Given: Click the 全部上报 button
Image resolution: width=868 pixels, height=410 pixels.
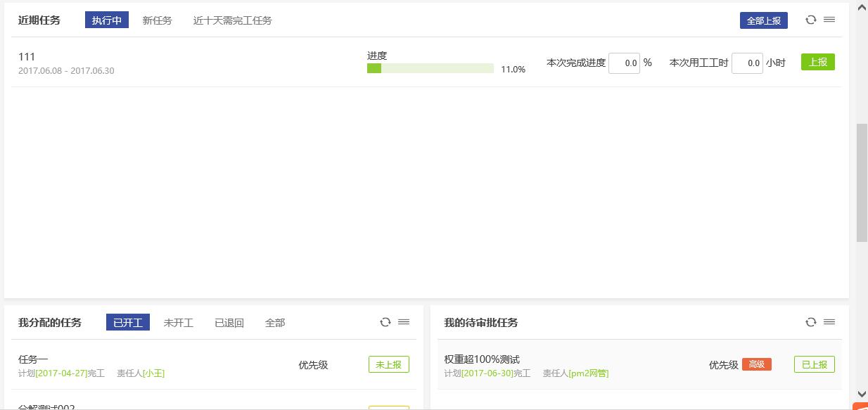Looking at the screenshot, I should point(763,20).
